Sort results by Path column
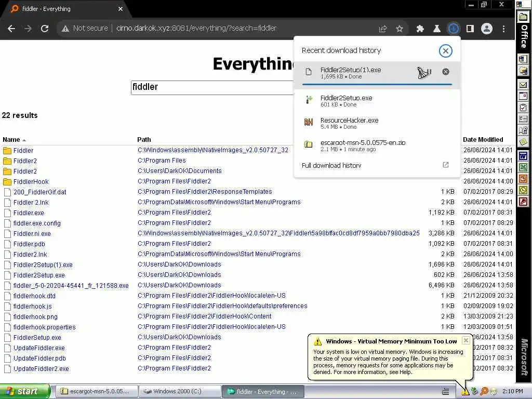Screen dimensions: 532x399 pos(144,140)
